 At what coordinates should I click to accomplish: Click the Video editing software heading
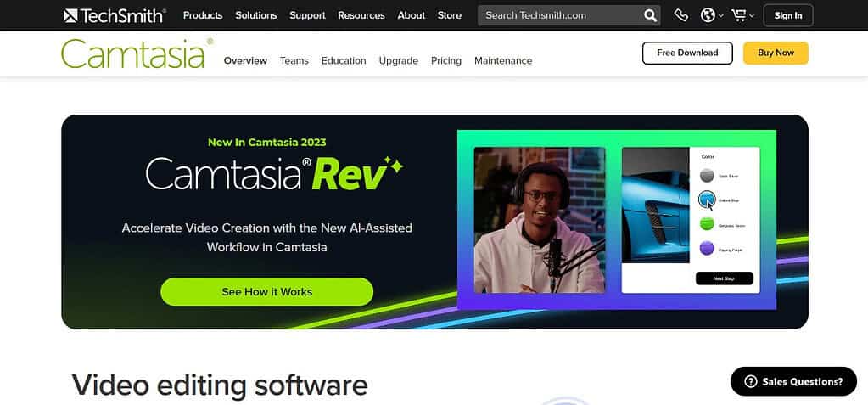click(219, 385)
